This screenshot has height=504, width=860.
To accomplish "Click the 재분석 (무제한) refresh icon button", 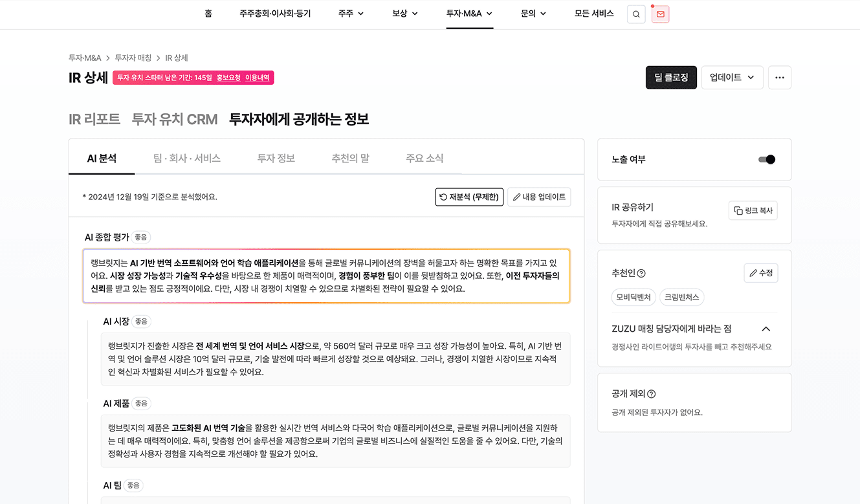I will pos(469,197).
